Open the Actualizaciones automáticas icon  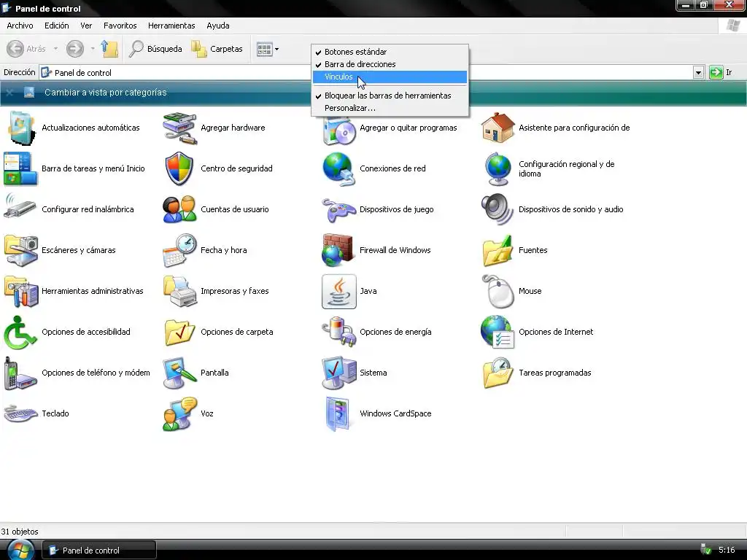[x=20, y=128]
